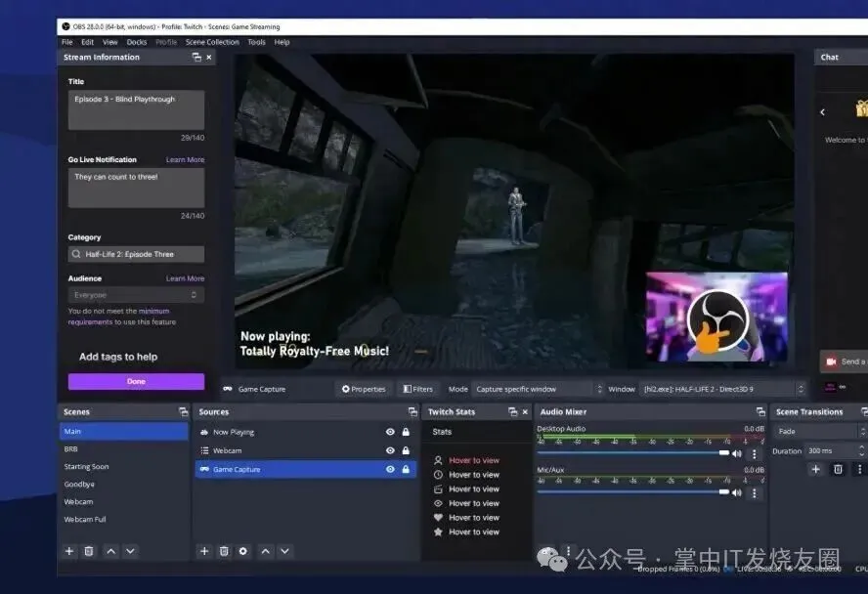This screenshot has width=868, height=594.
Task: Move the selected source down
Action: click(284, 551)
